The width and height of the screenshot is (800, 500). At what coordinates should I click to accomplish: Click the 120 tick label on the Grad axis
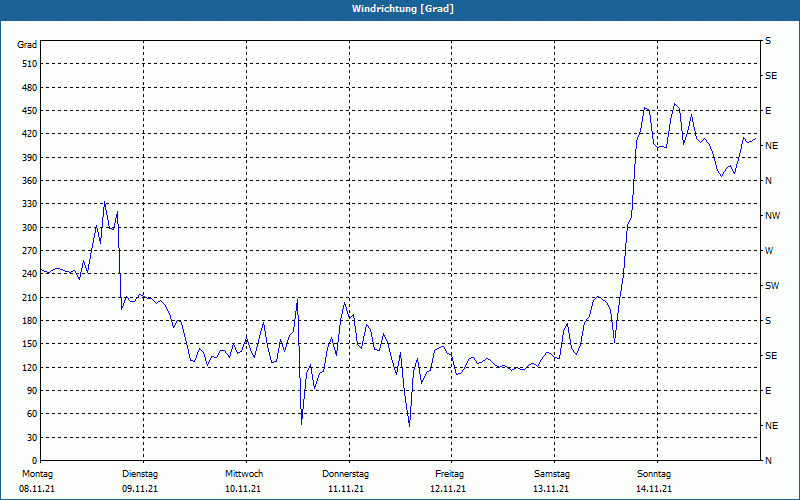[x=30, y=368]
